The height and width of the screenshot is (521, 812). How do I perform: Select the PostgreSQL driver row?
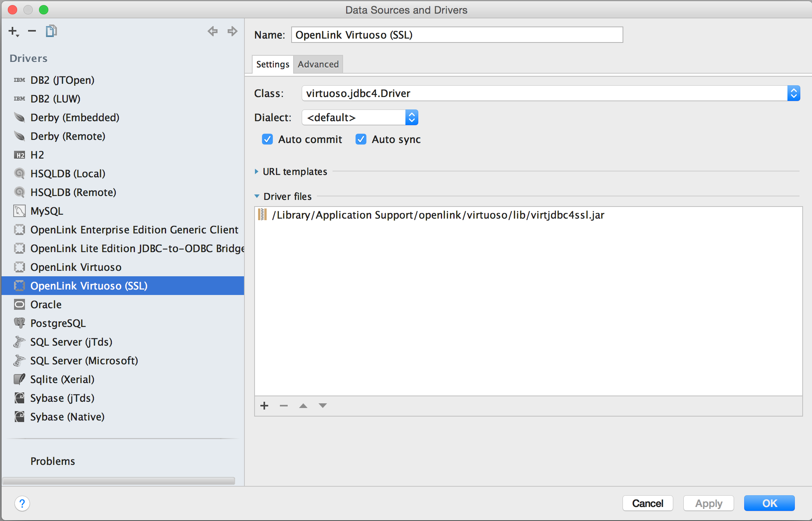123,323
